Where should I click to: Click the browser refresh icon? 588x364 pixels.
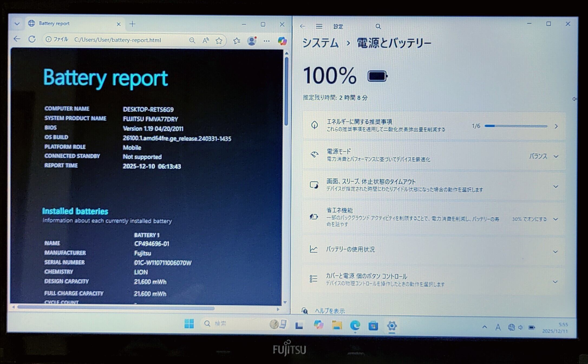32,40
